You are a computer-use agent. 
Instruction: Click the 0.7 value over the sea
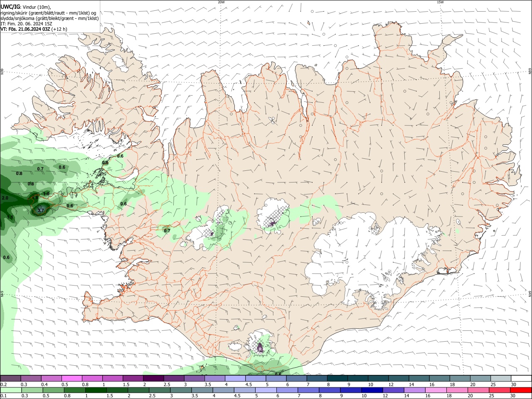tap(40, 169)
